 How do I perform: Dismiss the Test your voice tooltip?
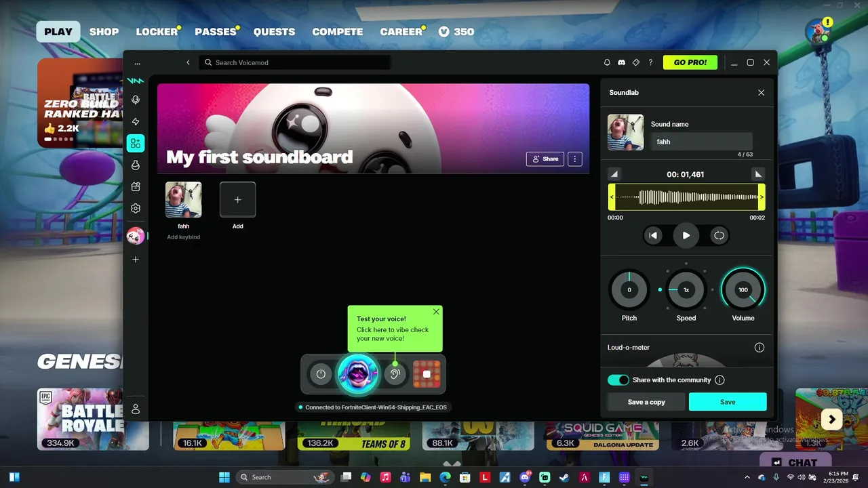pos(436,312)
